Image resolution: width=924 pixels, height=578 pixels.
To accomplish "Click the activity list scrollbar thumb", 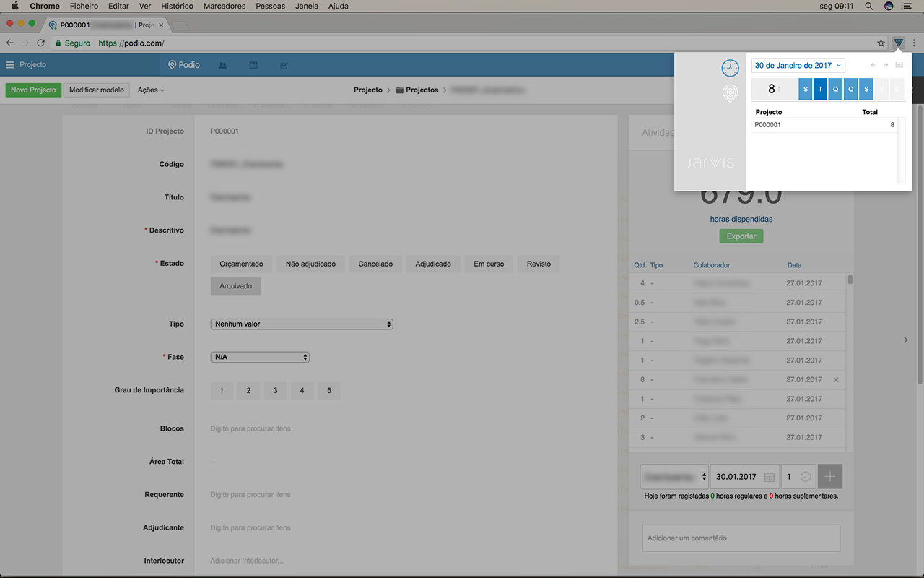I will pos(850,279).
